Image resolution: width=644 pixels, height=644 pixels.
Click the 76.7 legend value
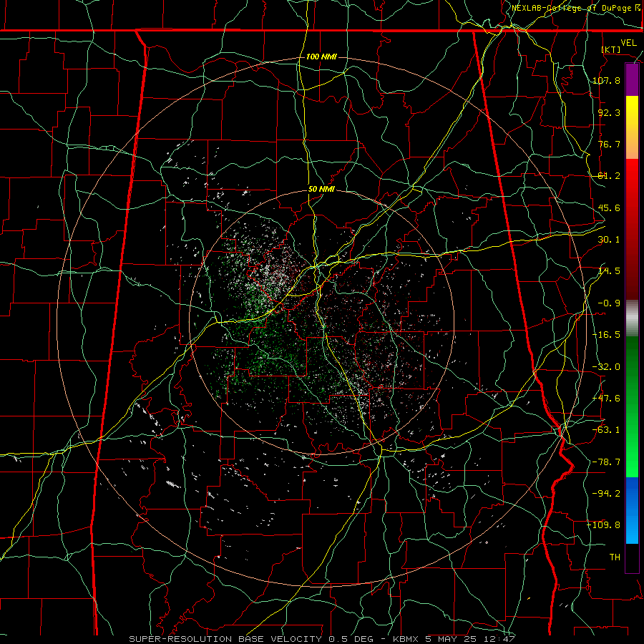(609, 144)
